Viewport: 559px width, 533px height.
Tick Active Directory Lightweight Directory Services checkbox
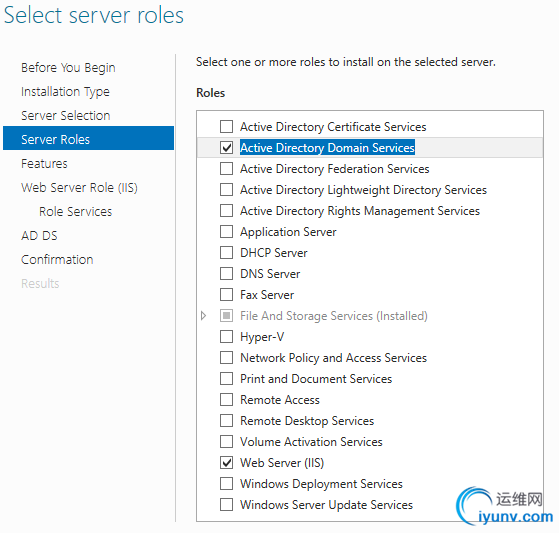[x=226, y=190]
